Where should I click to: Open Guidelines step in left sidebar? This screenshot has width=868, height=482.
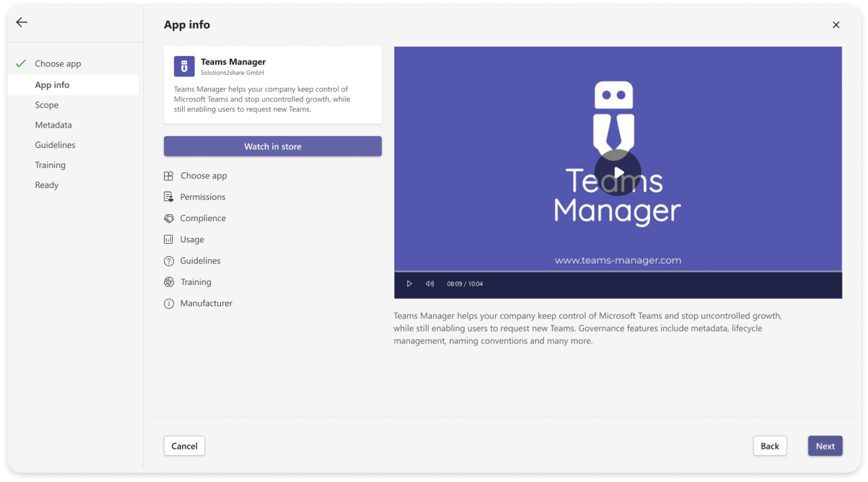[x=55, y=145]
